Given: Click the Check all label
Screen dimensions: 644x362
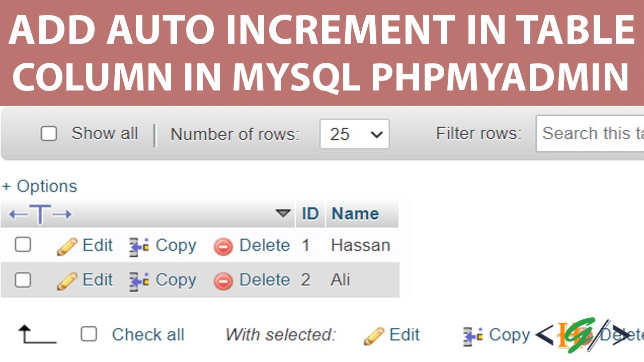Looking at the screenshot, I should pyautogui.click(x=148, y=335).
